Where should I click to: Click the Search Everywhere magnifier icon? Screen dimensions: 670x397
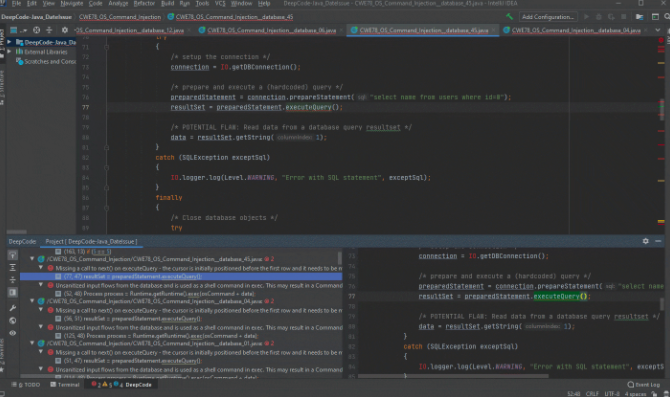click(667, 17)
